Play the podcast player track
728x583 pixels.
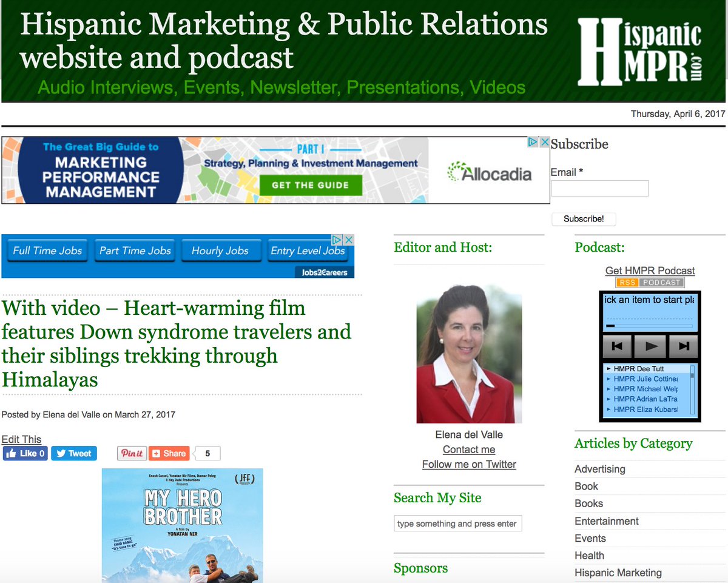pos(650,346)
